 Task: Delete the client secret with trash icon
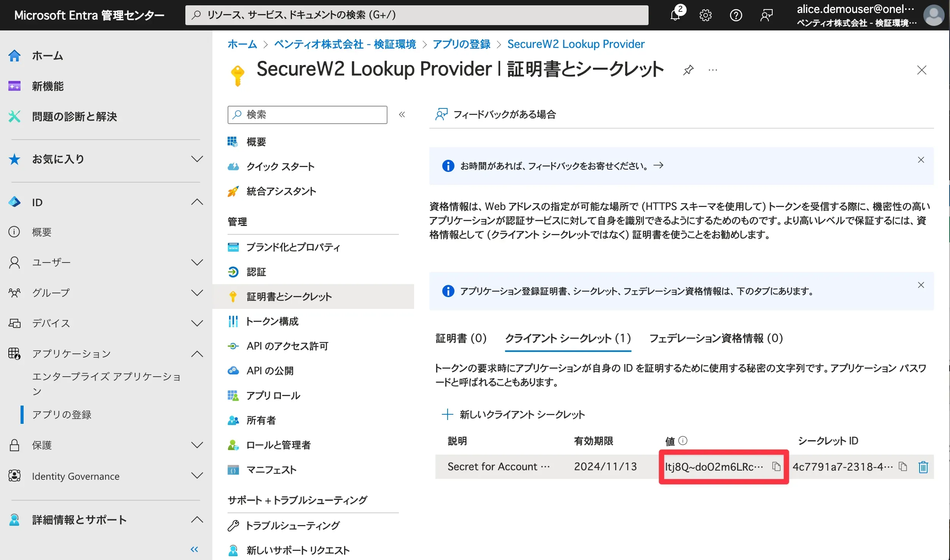pos(923,467)
